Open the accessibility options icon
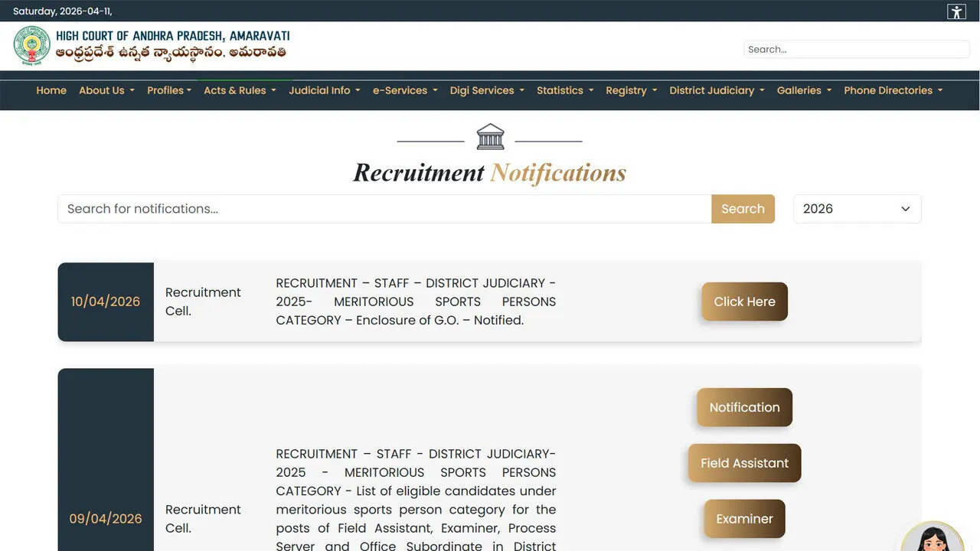The width and height of the screenshot is (980, 551). pos(955,11)
